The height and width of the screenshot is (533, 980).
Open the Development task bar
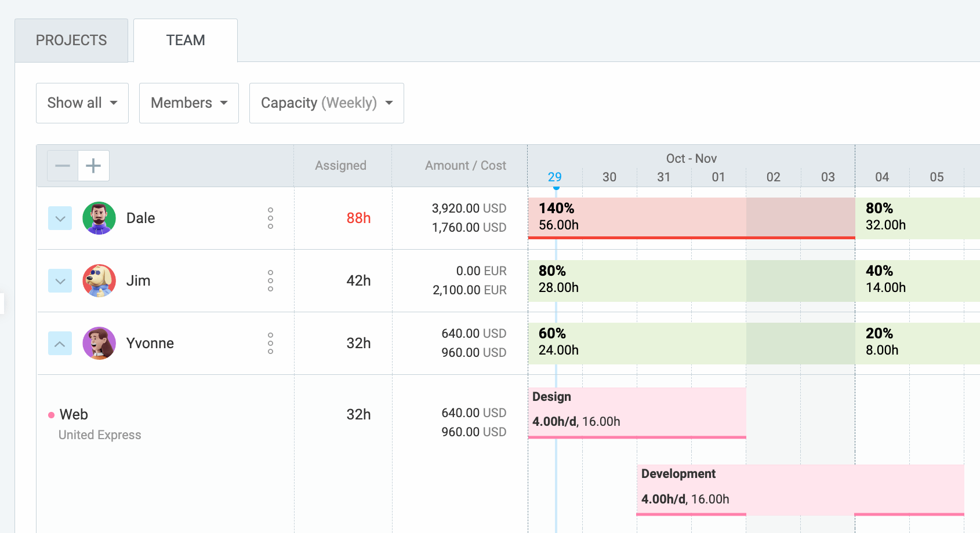(800, 490)
